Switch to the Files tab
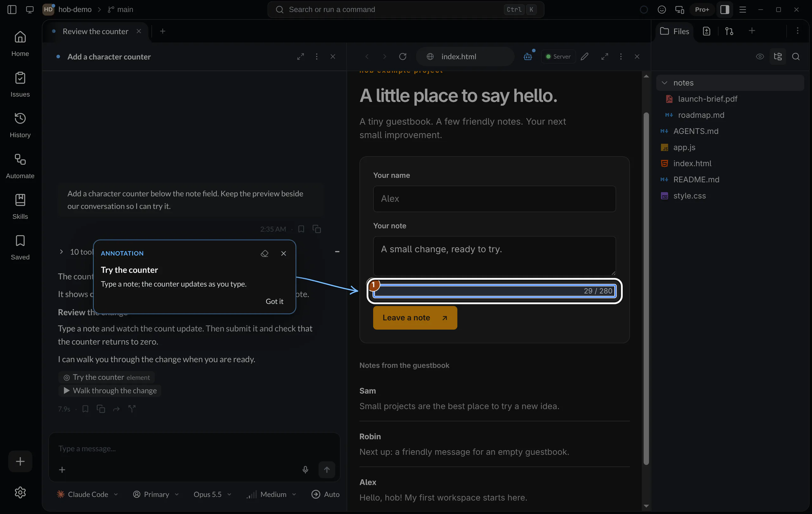 click(x=675, y=31)
